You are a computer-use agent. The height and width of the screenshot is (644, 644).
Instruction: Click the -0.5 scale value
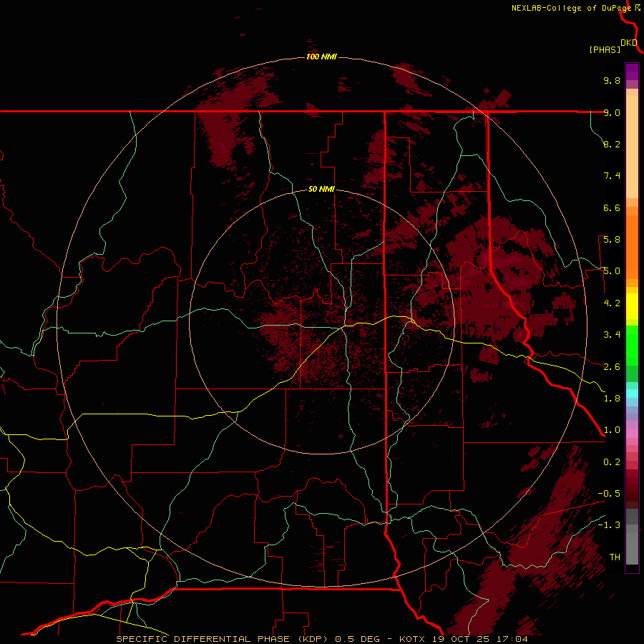coord(609,494)
